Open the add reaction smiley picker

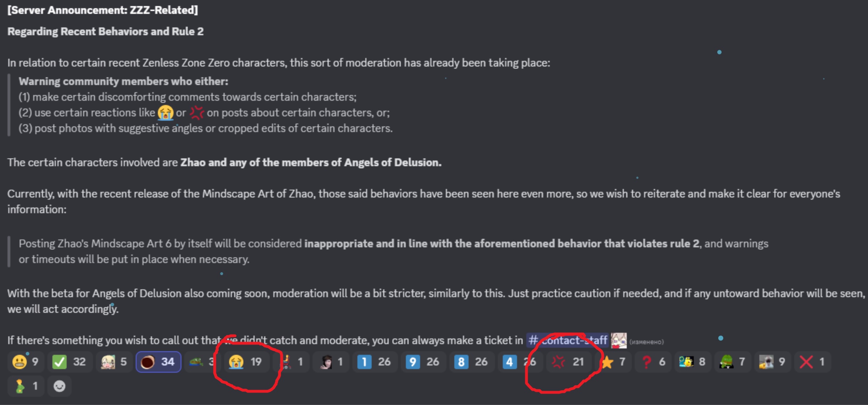[x=60, y=386]
